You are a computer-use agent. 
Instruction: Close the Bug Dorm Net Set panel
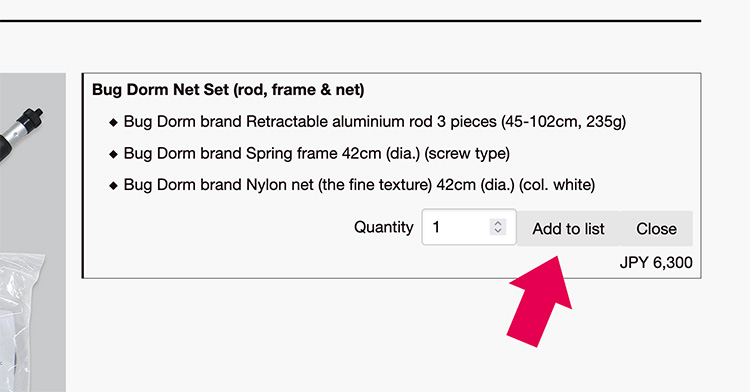tap(656, 229)
